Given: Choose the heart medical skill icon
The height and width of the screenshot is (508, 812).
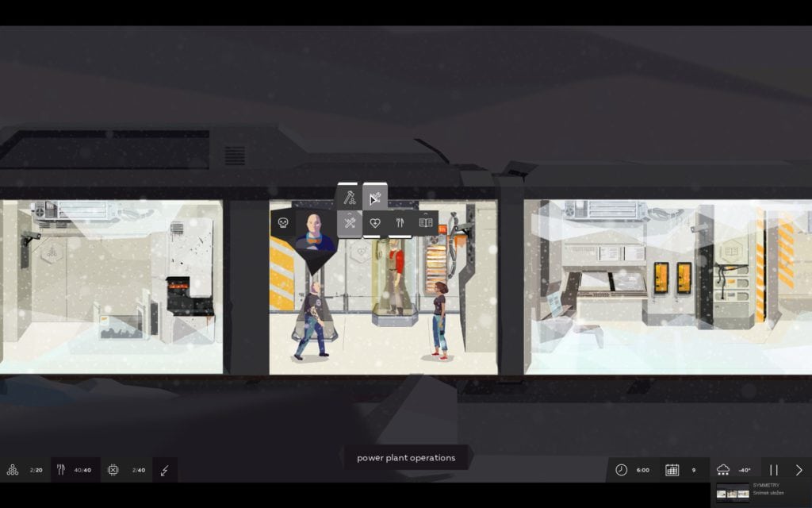Looking at the screenshot, I should pos(375,223).
